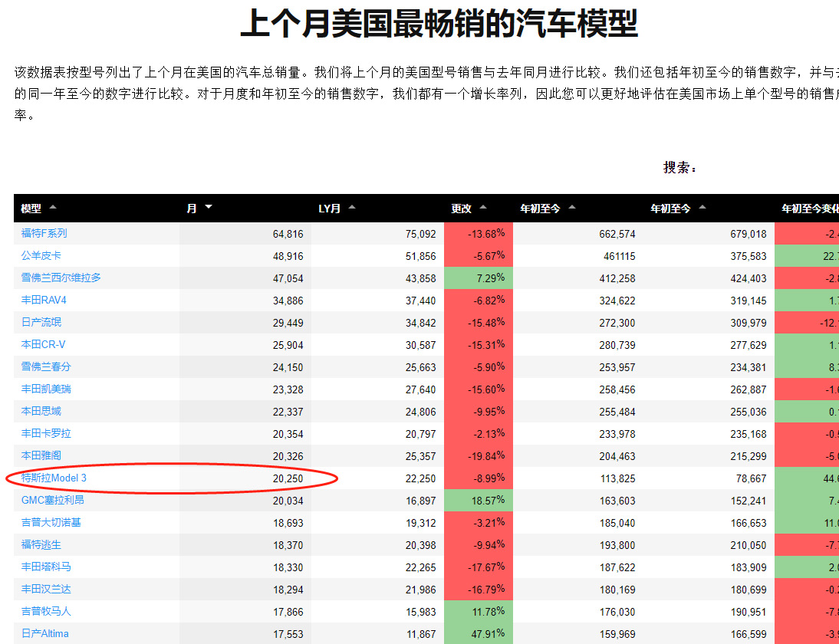Open the 丰田凯美瑞 link

46,389
